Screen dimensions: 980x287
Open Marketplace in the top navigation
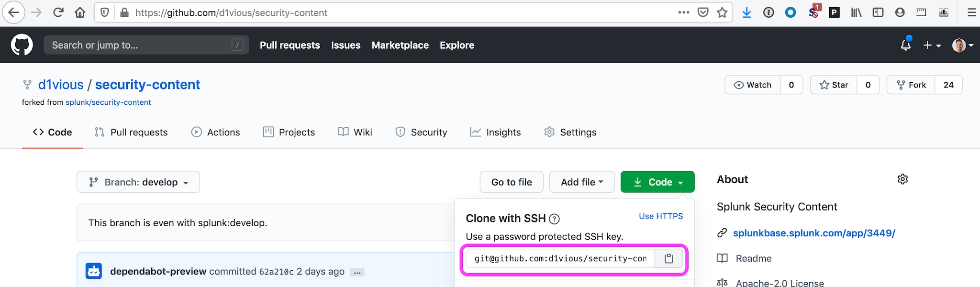coord(400,45)
